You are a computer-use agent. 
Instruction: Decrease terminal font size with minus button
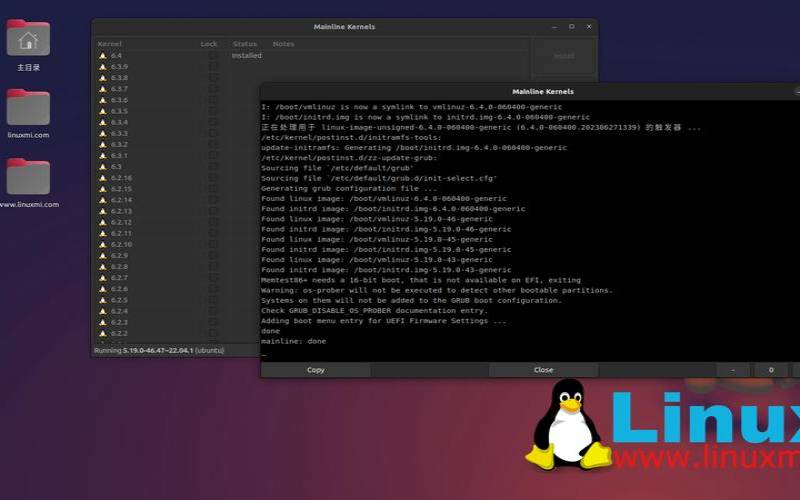[x=734, y=370]
